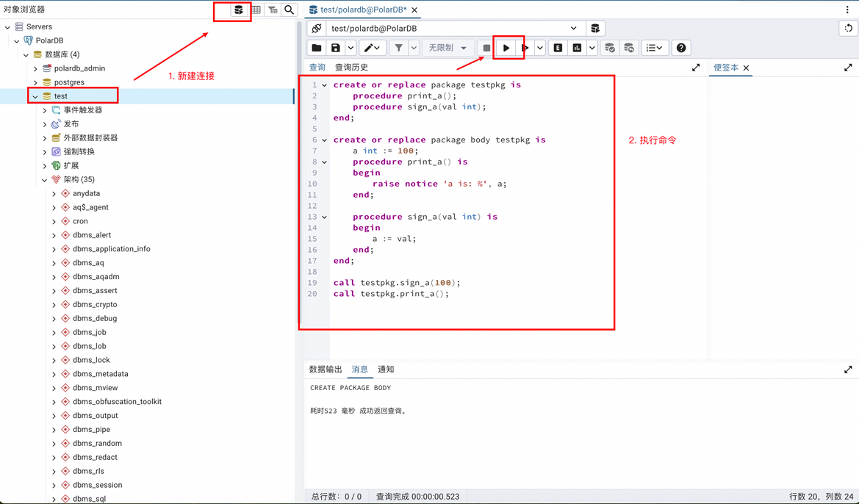Run the query with the Execute play button
859x504 pixels.
(x=506, y=48)
